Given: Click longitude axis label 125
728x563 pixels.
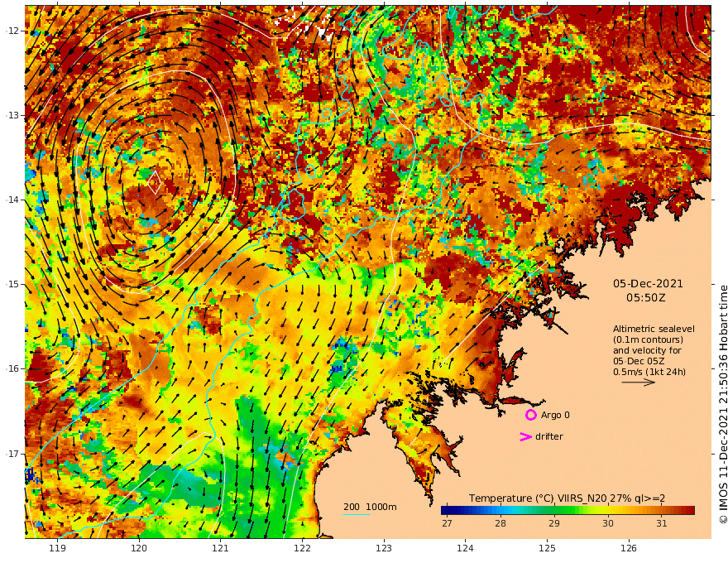Looking at the screenshot, I should point(547,549).
